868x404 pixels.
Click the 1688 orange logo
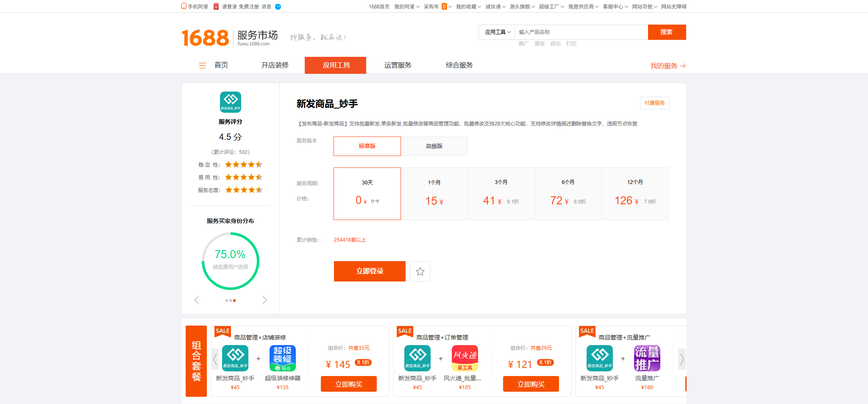click(x=205, y=38)
